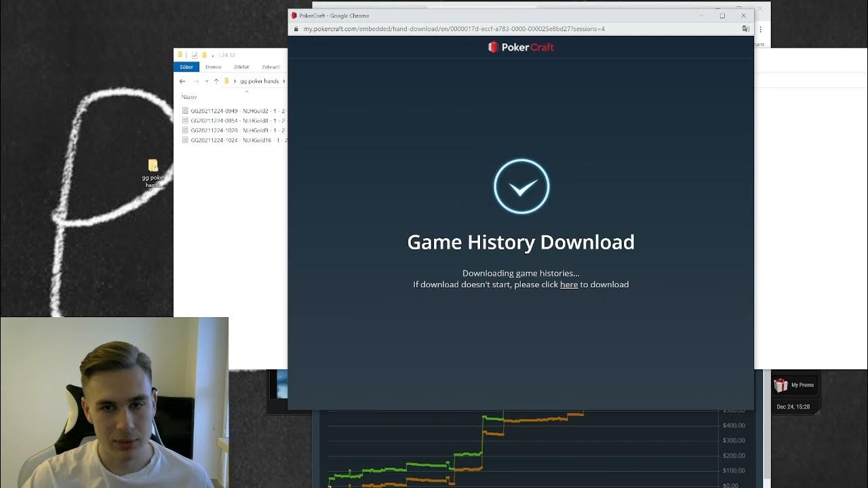This screenshot has width=868, height=488.
Task: Expand the chevron after 'gg poker hands' breadcrumb
Action: point(283,81)
